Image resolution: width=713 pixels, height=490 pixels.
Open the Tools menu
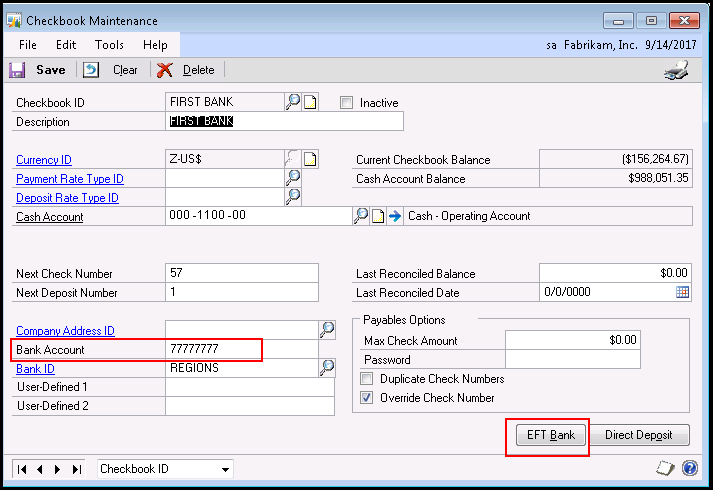[x=109, y=45]
